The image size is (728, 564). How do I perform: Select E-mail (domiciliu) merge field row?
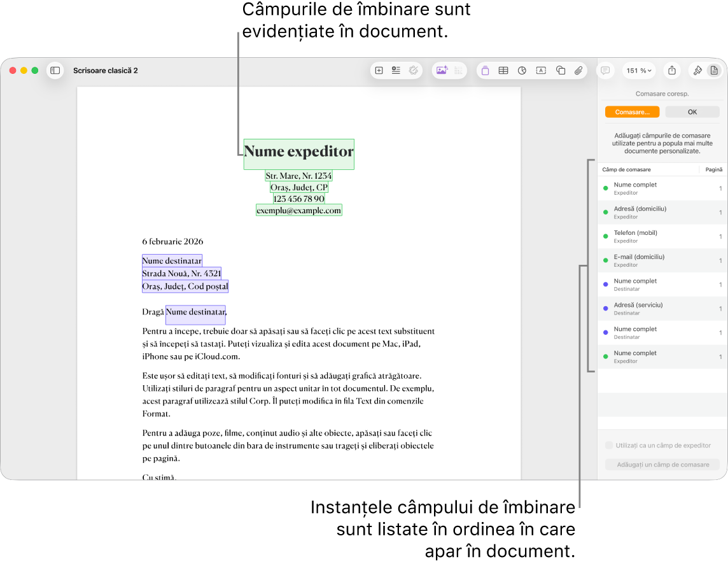point(662,260)
